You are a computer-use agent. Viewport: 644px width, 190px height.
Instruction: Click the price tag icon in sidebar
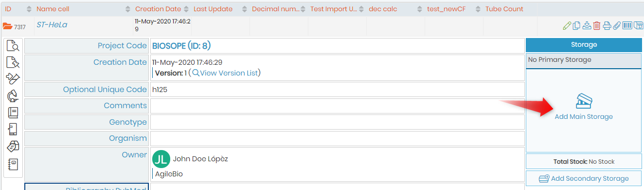[13, 147]
